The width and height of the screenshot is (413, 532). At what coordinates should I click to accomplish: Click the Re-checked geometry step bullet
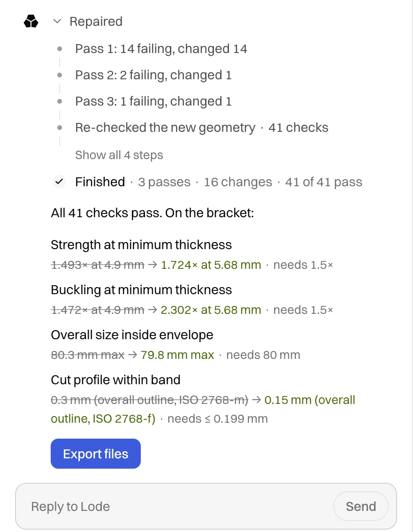pyautogui.click(x=60, y=128)
